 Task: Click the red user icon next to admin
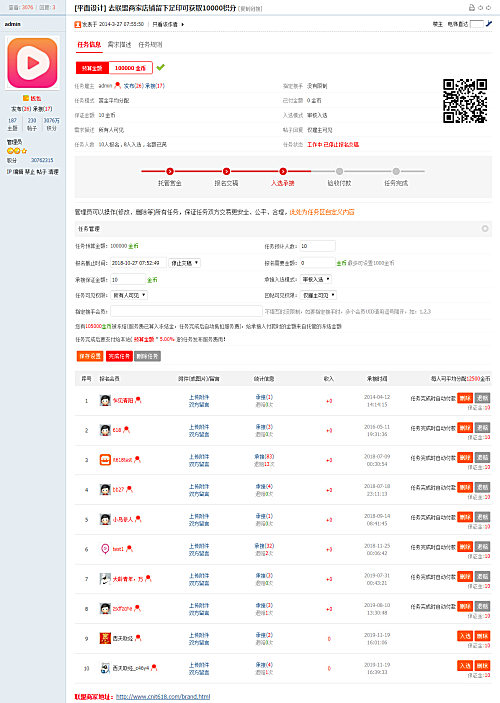(x=117, y=85)
